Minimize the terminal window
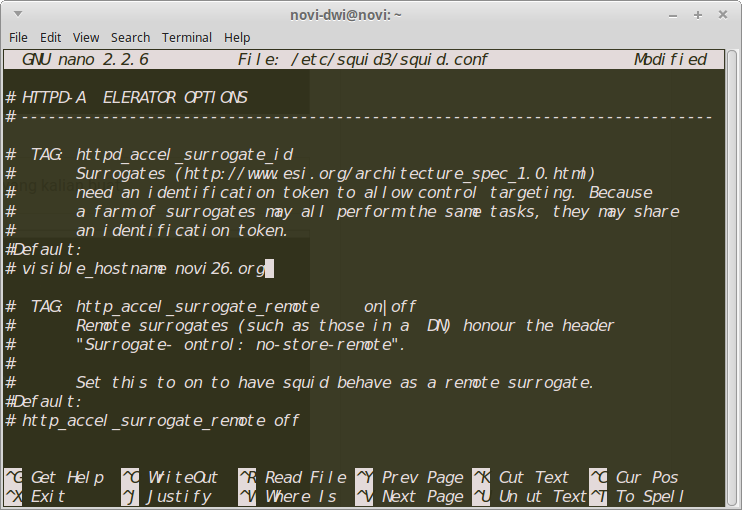This screenshot has height=510, width=742. pos(673,16)
